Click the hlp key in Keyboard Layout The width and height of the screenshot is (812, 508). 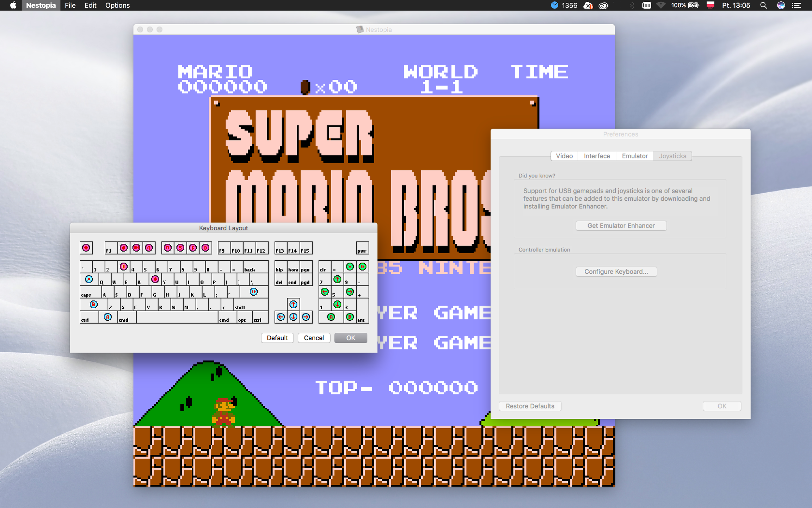[281, 266]
